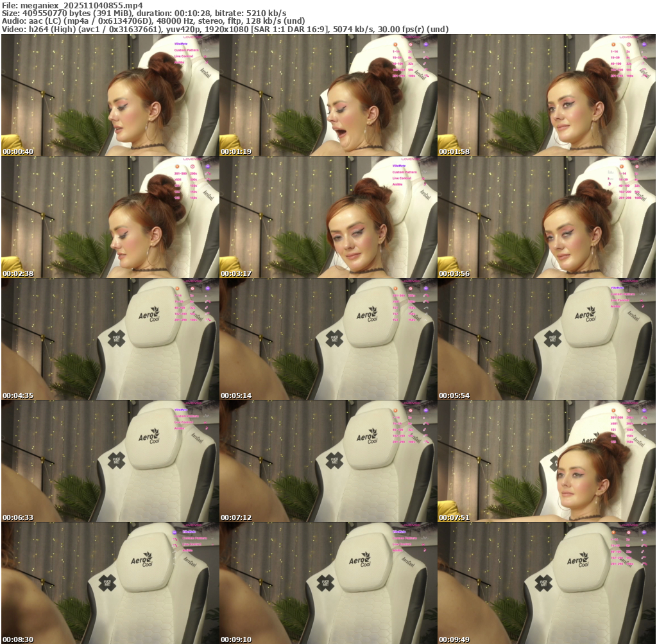Click the 00:01:58 video frame
Screen dimensions: 657x644
(x=547, y=95)
